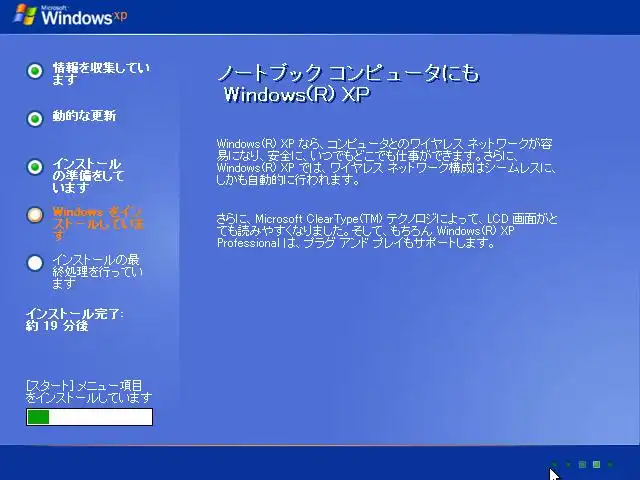Image resolution: width=640 pixels, height=480 pixels.
Task: Select the インストールの準備をしています step indicator
Action: pyautogui.click(x=35, y=167)
